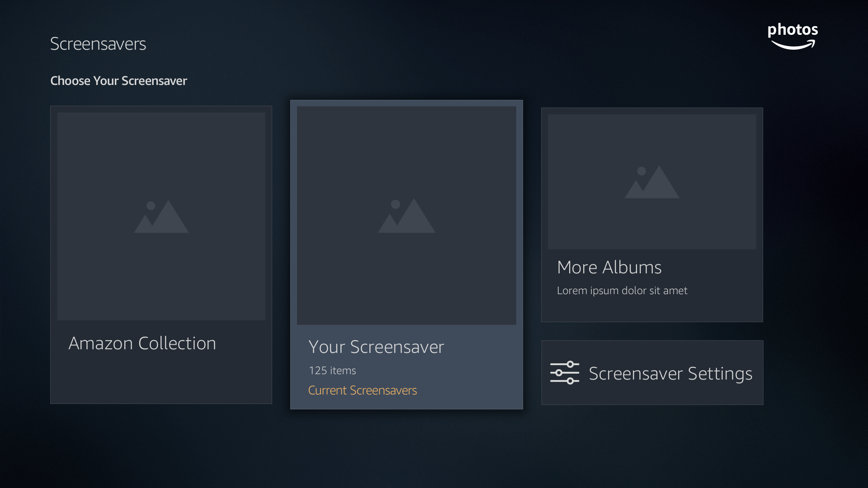This screenshot has width=868, height=488.
Task: Click the Current Screensavers orange label
Action: click(362, 390)
